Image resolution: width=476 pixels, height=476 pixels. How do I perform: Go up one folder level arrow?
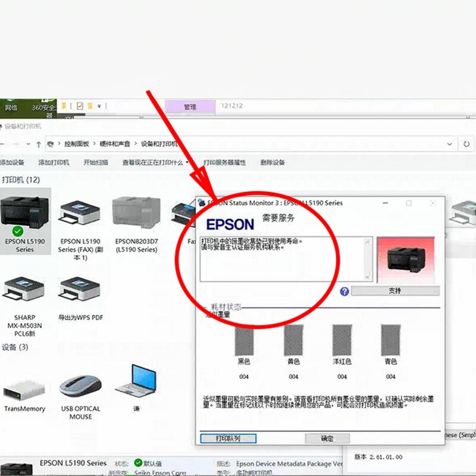click(39, 145)
